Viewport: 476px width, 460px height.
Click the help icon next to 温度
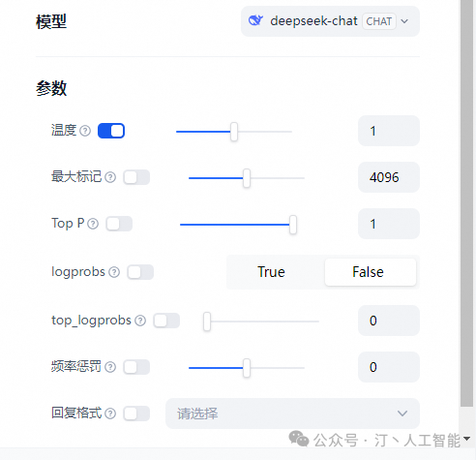(85, 131)
